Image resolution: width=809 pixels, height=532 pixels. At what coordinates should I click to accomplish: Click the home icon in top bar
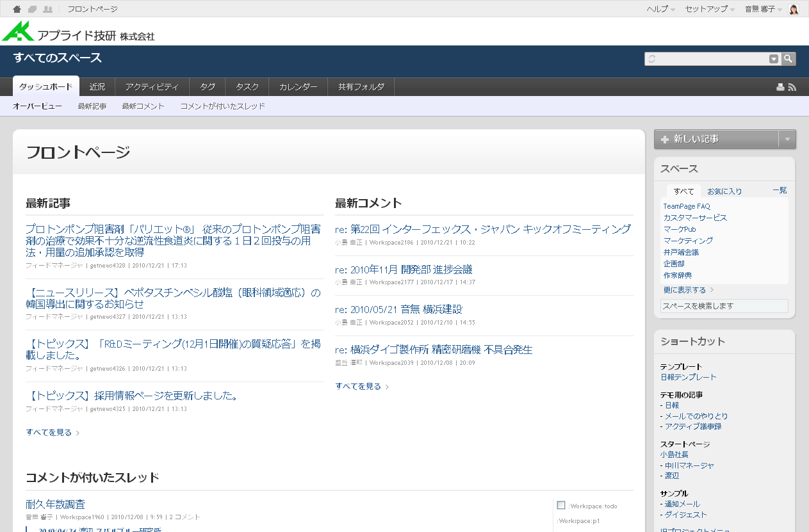click(x=17, y=10)
